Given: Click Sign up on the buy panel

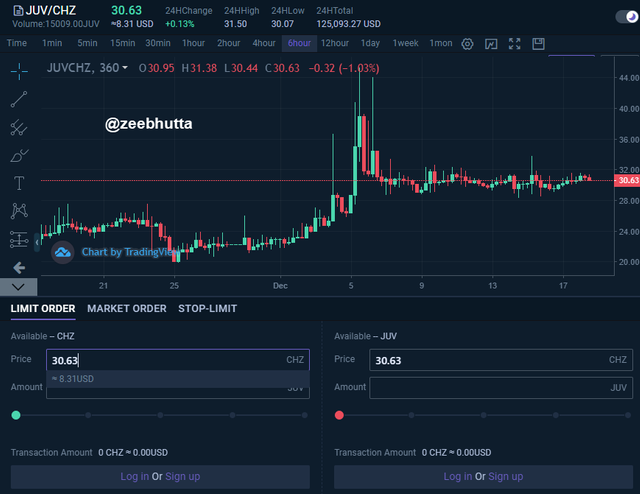Looking at the screenshot, I should click(182, 476).
